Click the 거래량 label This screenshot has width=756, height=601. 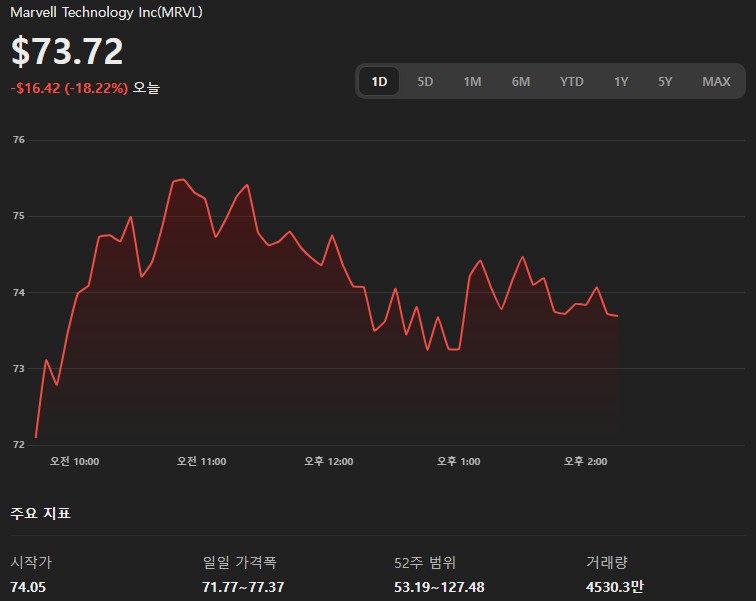(607, 562)
